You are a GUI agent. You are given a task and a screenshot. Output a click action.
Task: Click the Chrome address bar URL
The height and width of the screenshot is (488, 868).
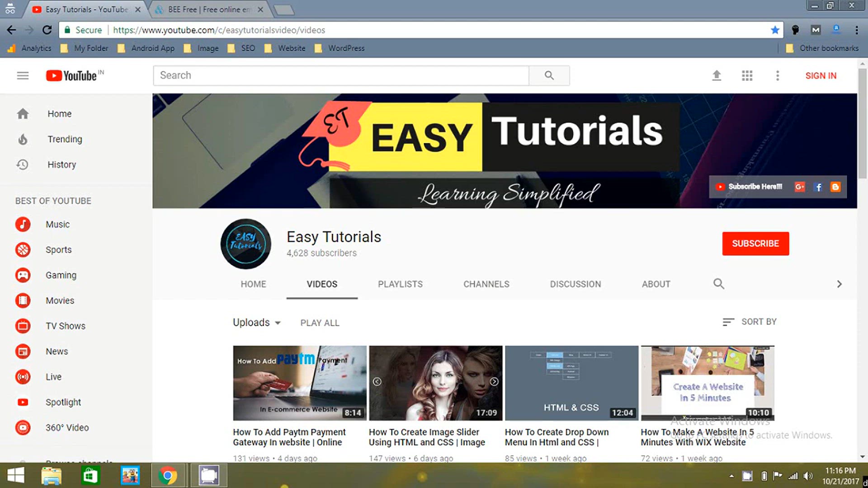click(219, 30)
